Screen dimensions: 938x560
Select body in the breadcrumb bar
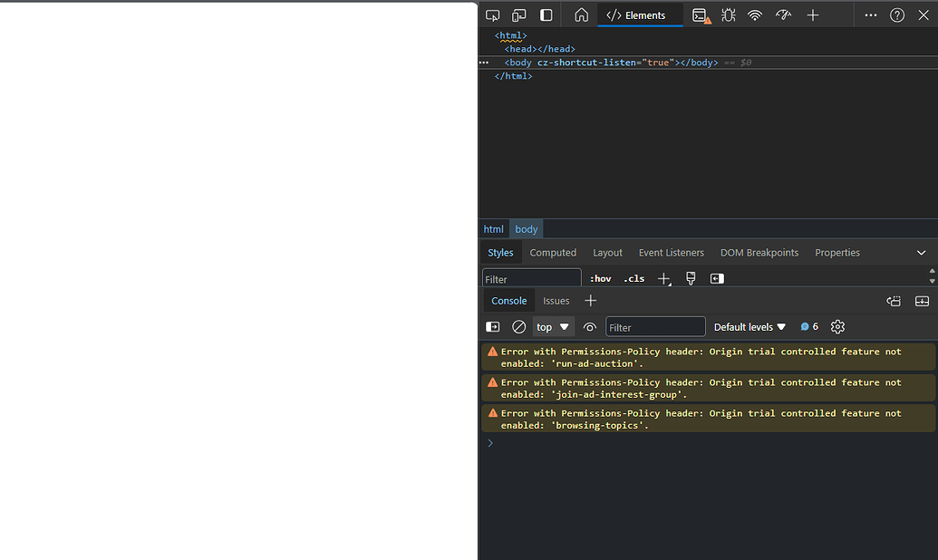tap(527, 229)
